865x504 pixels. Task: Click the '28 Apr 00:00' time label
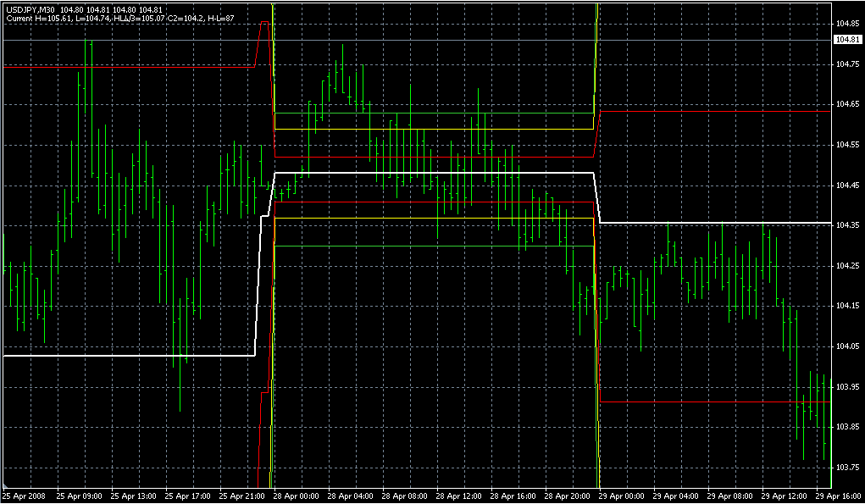tap(297, 496)
